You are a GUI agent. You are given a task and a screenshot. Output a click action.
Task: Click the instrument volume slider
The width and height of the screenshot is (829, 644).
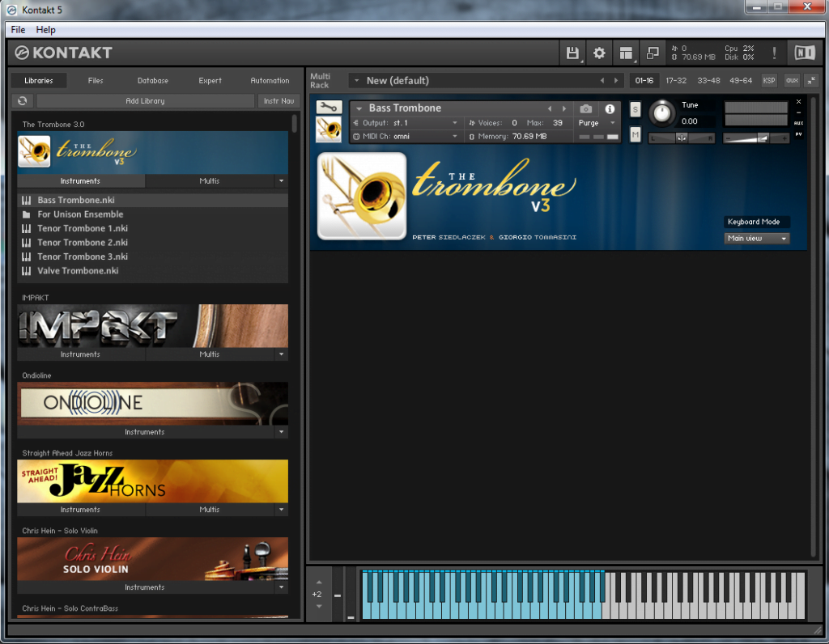pos(756,138)
